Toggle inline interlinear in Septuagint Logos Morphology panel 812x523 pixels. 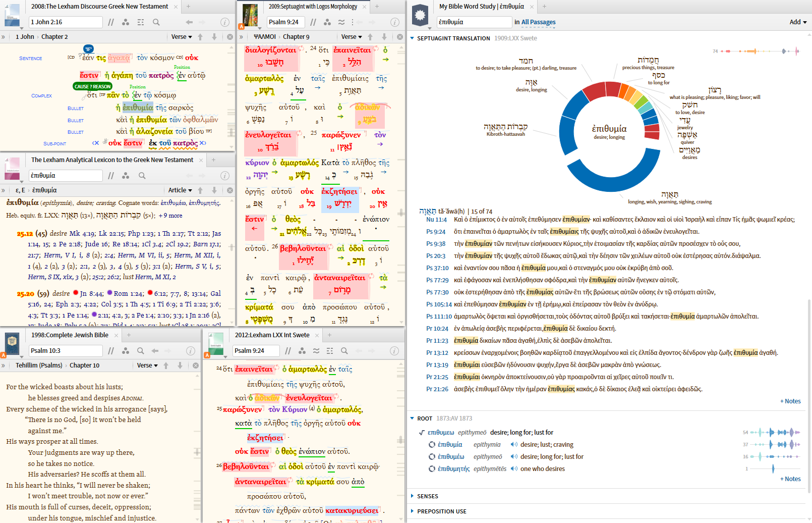click(x=341, y=22)
